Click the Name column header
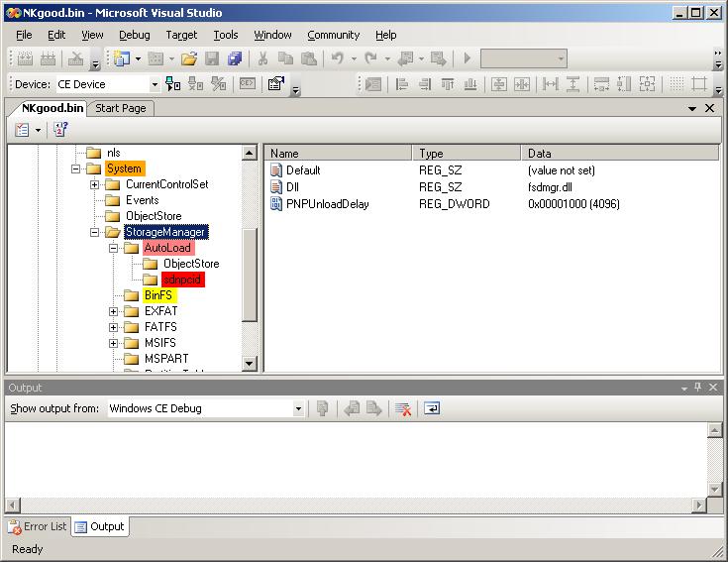Viewport: 728px width, 562px height. (x=338, y=154)
